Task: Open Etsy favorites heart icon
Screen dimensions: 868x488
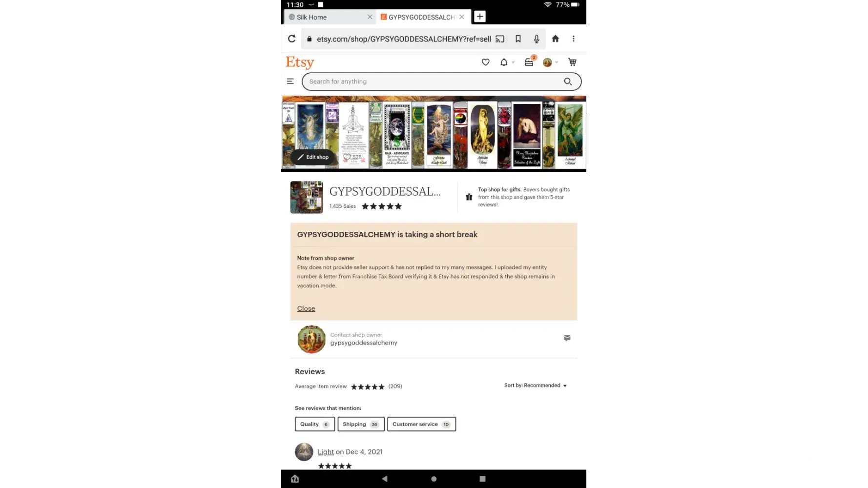Action: click(x=485, y=62)
